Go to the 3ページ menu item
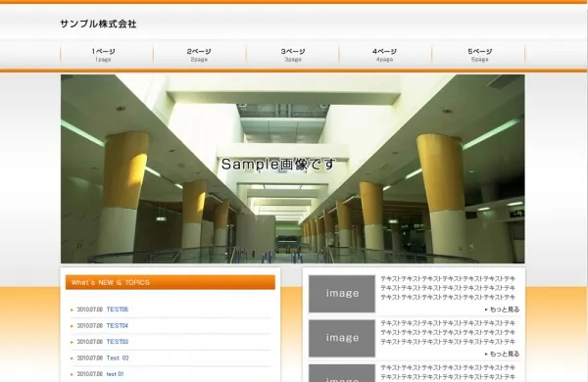The height and width of the screenshot is (382, 588). pyautogui.click(x=292, y=54)
